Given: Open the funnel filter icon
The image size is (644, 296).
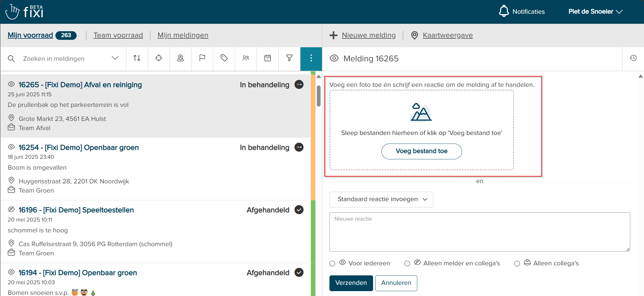Looking at the screenshot, I should click(x=290, y=58).
